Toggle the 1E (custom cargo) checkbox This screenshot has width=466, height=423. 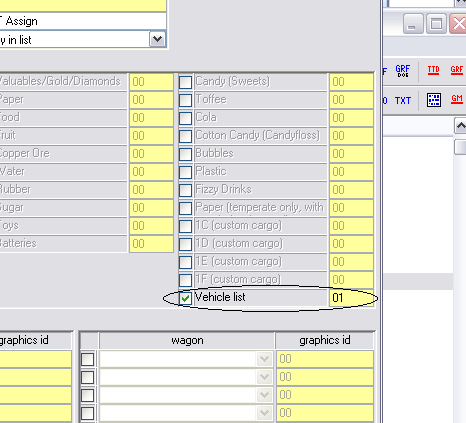point(185,262)
